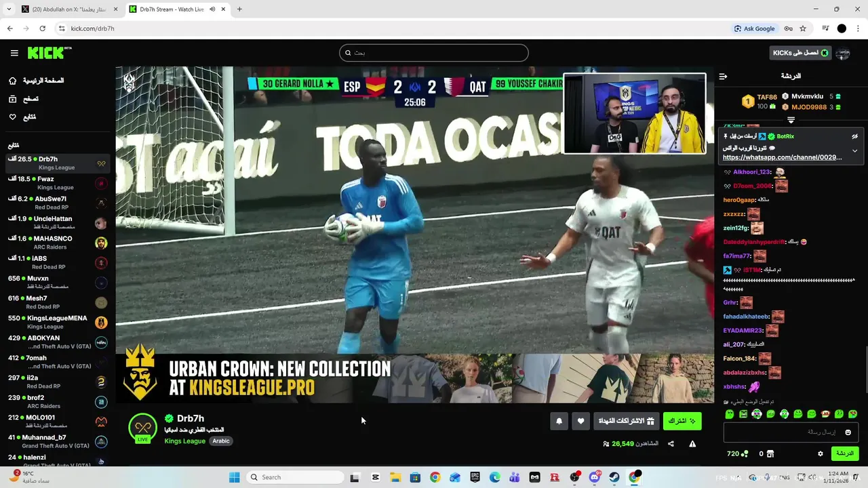The width and height of the screenshot is (868, 488).
Task: Bookmark this page with the star icon
Action: pos(803,28)
